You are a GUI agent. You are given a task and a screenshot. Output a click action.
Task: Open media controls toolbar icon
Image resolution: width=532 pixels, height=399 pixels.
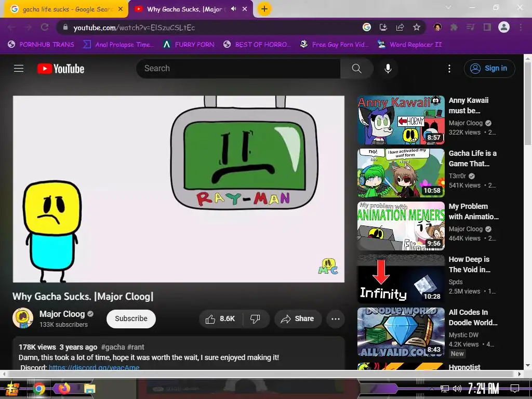coord(471,28)
